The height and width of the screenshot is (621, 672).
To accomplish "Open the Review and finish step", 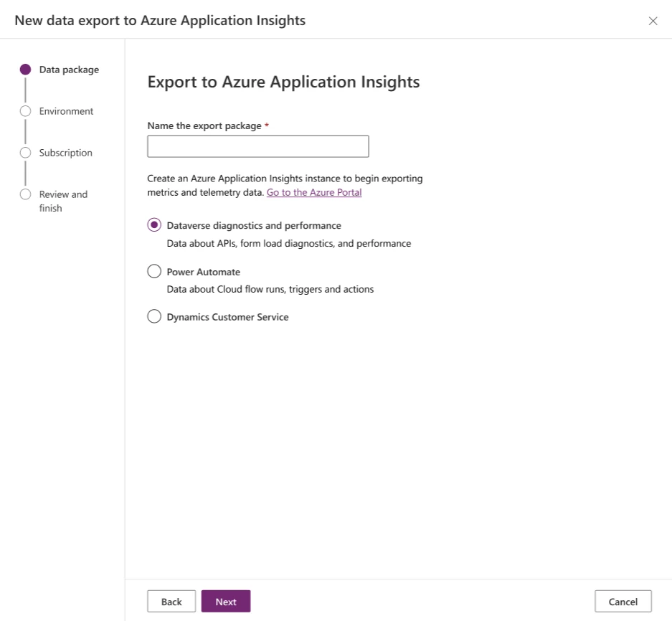I will (26, 194).
